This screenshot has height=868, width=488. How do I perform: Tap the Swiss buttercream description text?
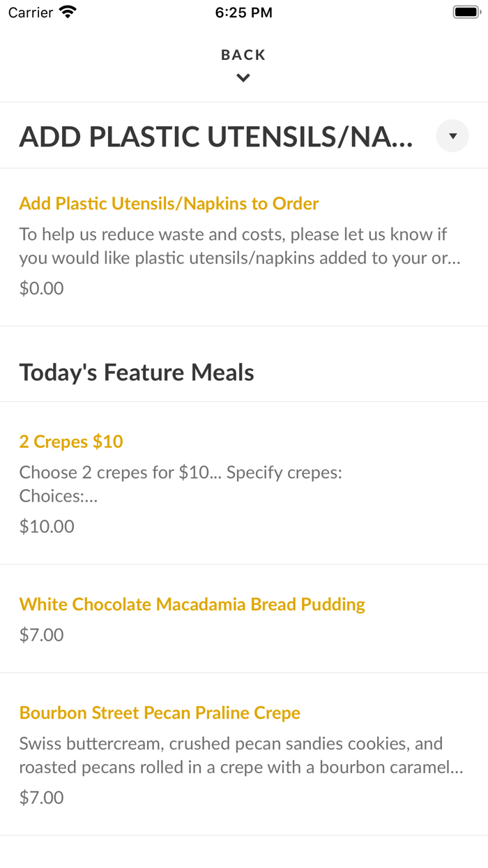click(x=241, y=756)
